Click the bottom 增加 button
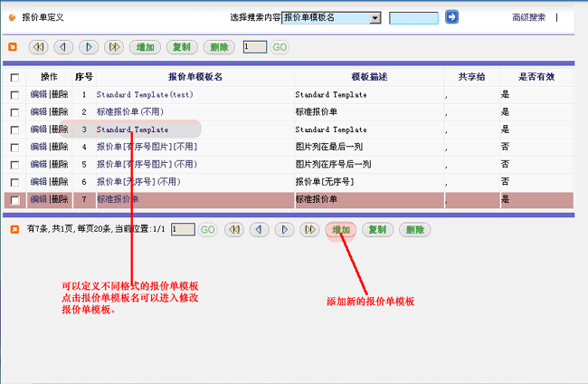The height and width of the screenshot is (384, 588). click(x=341, y=230)
